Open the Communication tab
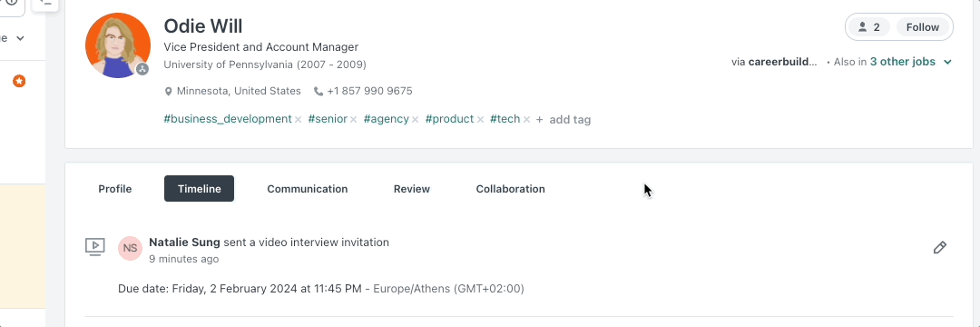 pyautogui.click(x=307, y=189)
